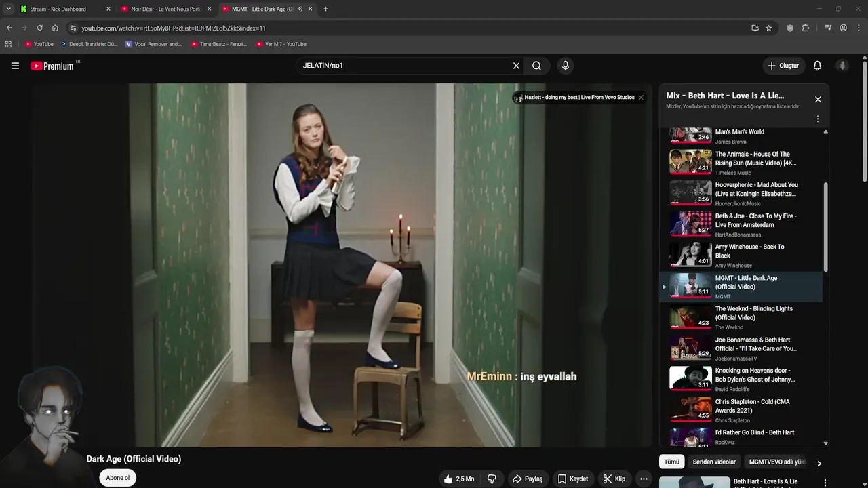This screenshot has height=488, width=868.
Task: Reload the page
Action: [39, 28]
